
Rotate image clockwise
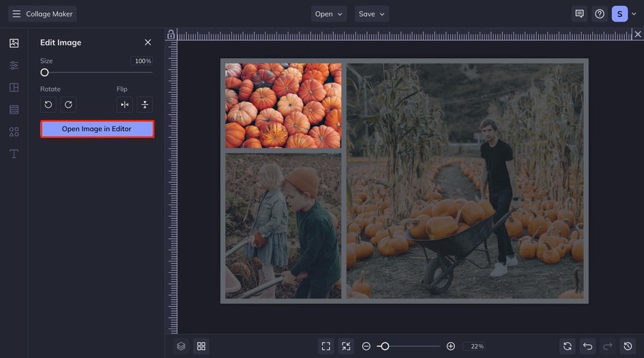tap(68, 104)
